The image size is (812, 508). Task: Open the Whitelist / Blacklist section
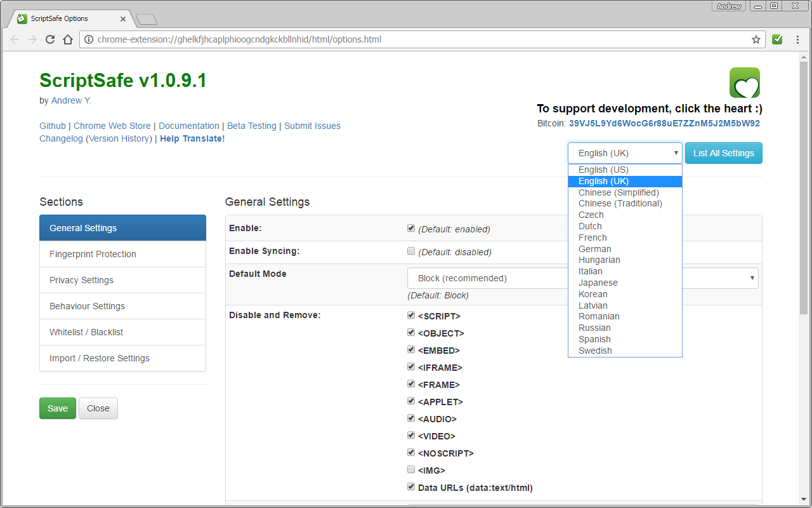pyautogui.click(x=122, y=332)
